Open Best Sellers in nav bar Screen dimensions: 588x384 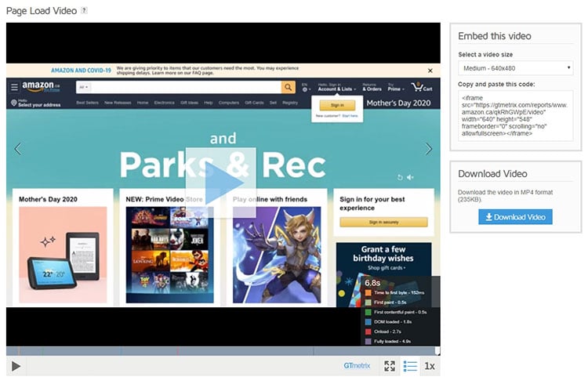(x=87, y=103)
